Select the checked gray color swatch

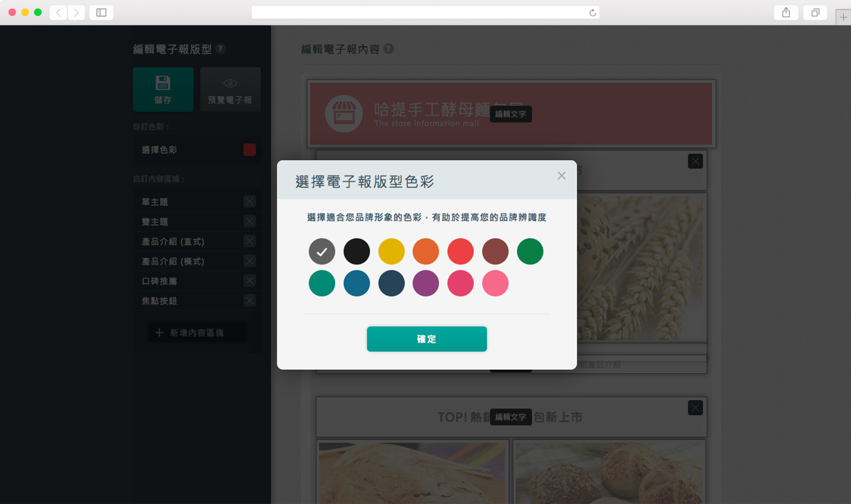[322, 251]
